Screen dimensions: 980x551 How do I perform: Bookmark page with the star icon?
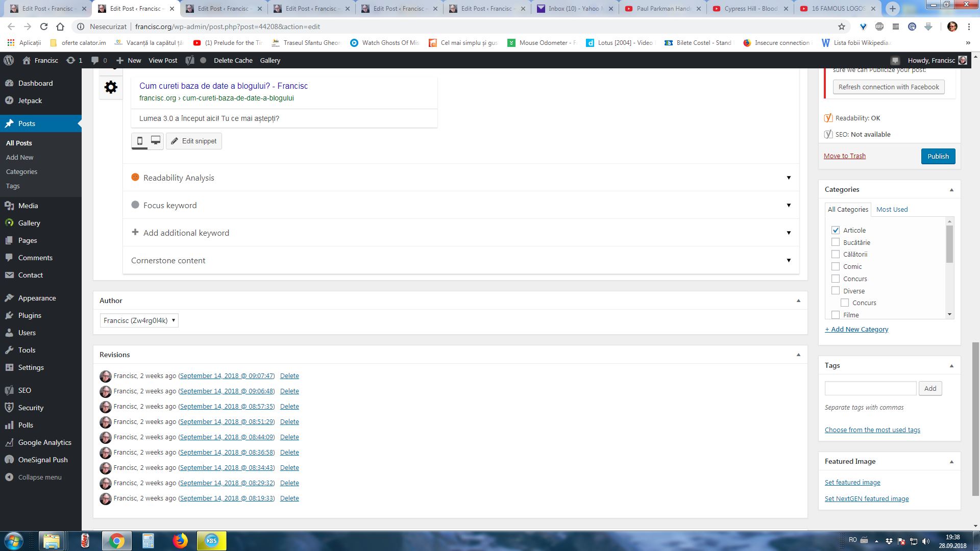[x=842, y=27]
